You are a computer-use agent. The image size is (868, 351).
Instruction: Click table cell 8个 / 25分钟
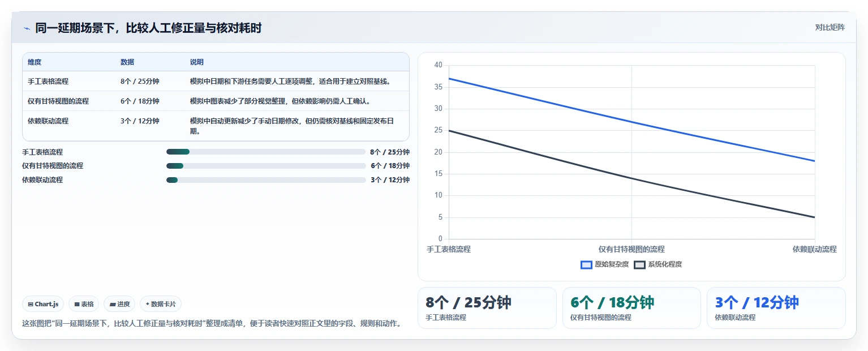click(x=140, y=82)
